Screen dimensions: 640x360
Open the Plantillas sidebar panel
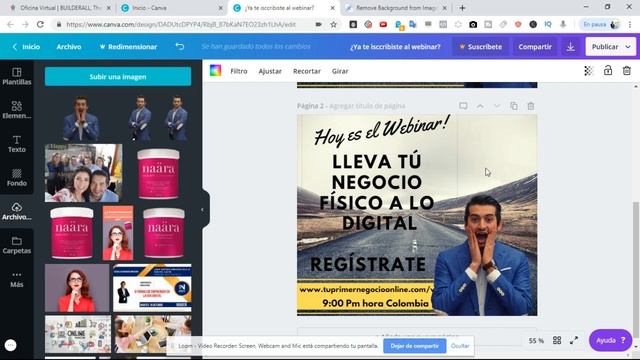tap(16, 76)
